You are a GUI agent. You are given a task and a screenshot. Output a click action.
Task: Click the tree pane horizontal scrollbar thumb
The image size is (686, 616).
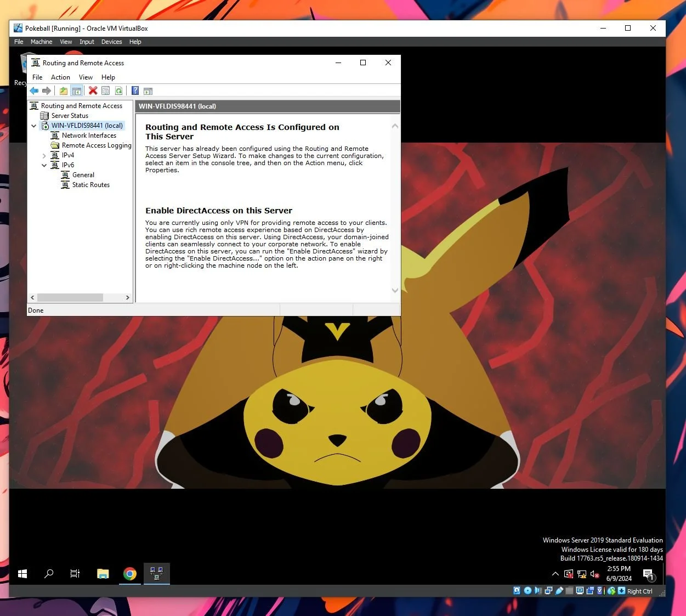coord(70,297)
